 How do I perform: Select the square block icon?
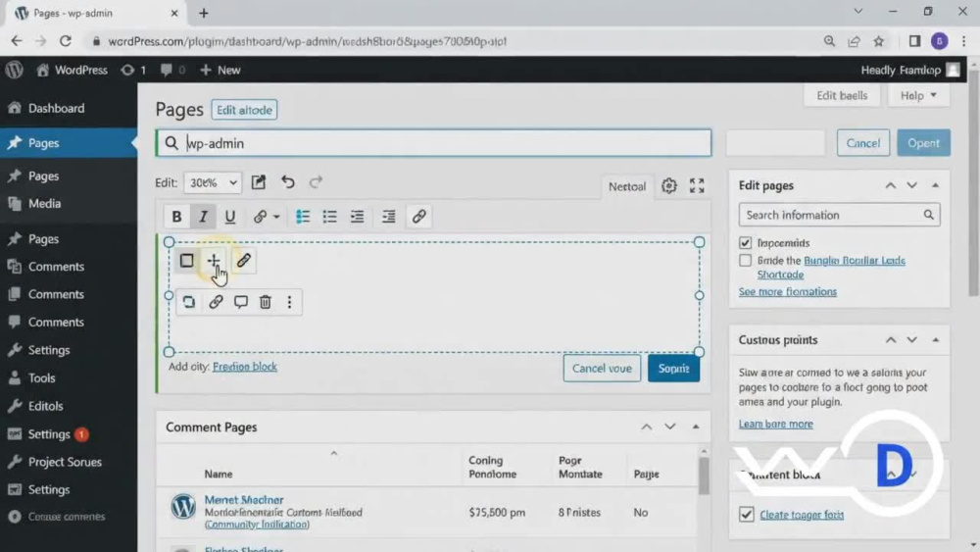(x=186, y=261)
